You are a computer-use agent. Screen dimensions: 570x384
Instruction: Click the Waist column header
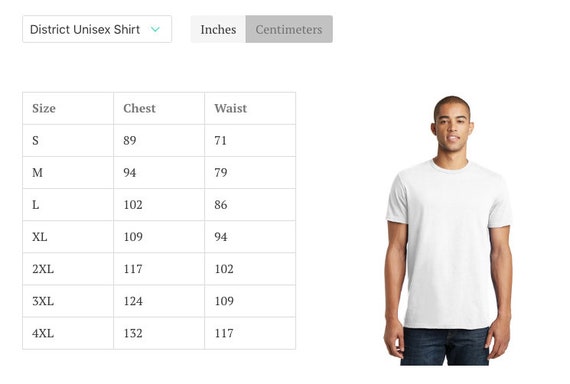coord(230,108)
